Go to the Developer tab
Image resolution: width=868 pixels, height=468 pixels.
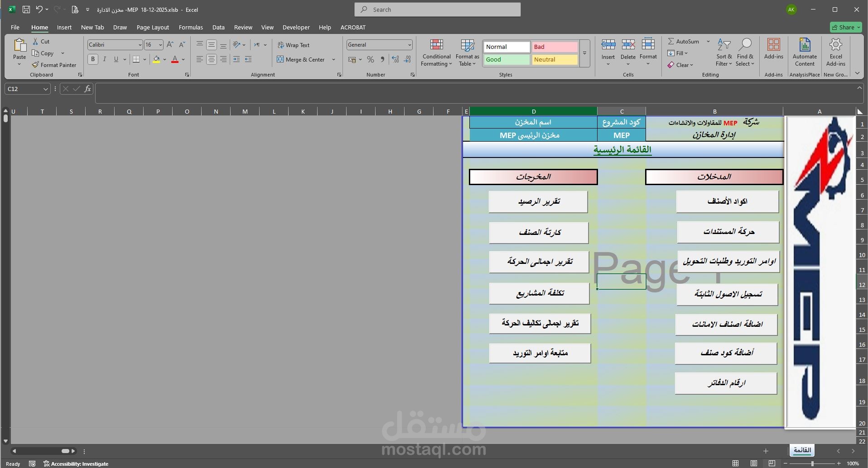tap(296, 28)
